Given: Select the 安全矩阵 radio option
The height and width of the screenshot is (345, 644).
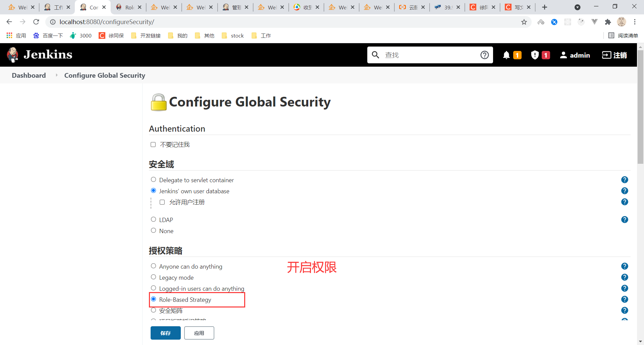Looking at the screenshot, I should tap(154, 310).
